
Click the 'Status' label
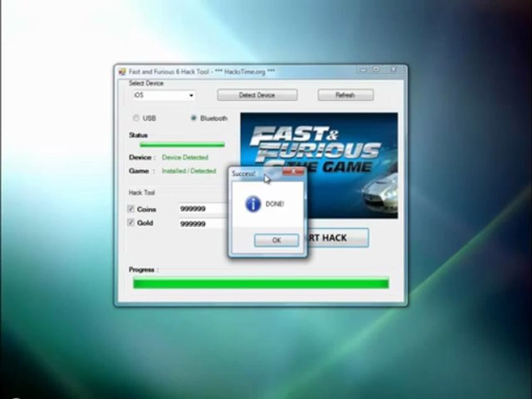click(x=139, y=135)
